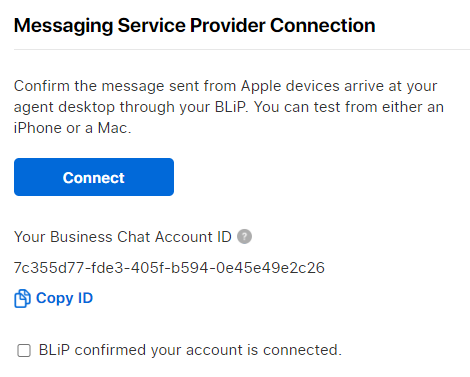The image size is (470, 377).
Task: Click the last ID segment 0e45e49e2c26
Action: [270, 268]
